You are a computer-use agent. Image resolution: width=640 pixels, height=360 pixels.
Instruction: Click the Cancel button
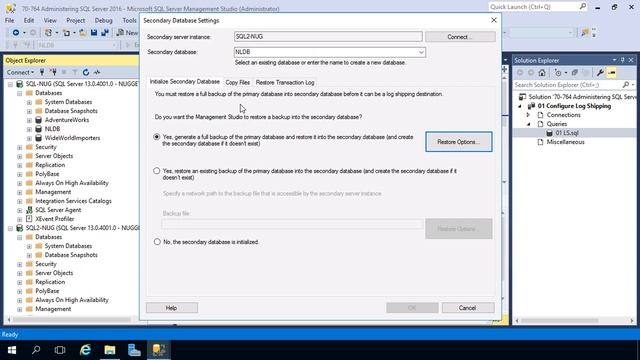click(468, 308)
